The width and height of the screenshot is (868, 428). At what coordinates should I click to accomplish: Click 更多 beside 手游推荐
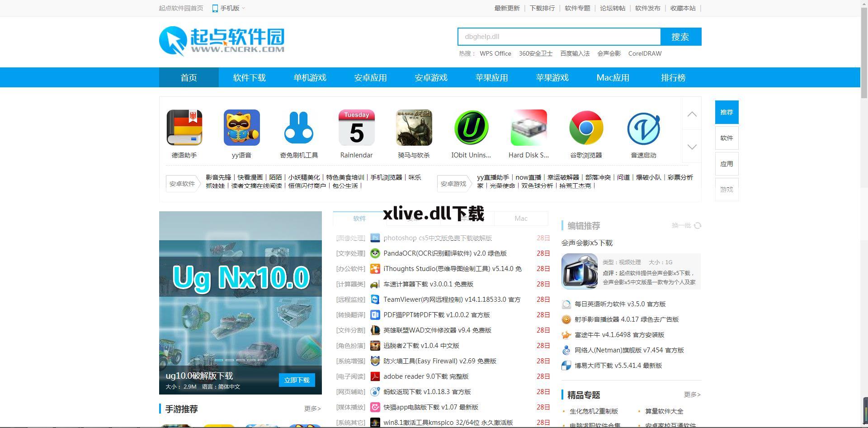tap(312, 409)
